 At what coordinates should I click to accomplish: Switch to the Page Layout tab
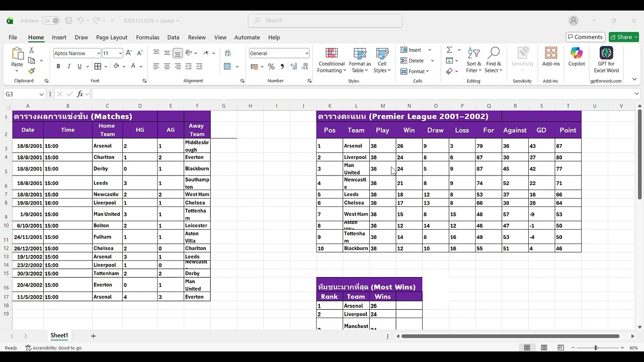112,37
